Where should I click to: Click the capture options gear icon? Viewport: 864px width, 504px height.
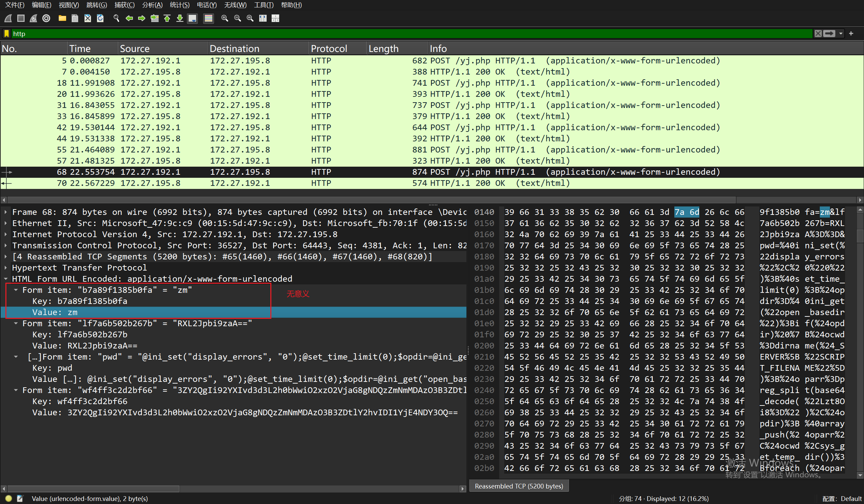pyautogui.click(x=46, y=18)
